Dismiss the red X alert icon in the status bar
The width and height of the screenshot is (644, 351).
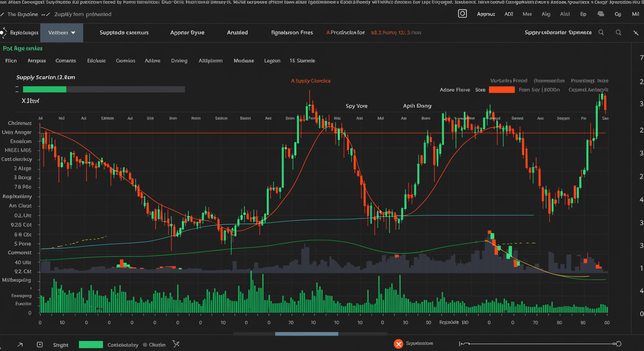398,344
